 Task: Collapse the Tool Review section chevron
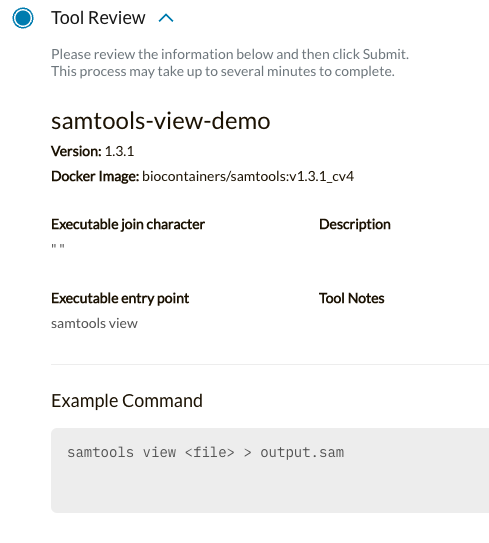[166, 18]
